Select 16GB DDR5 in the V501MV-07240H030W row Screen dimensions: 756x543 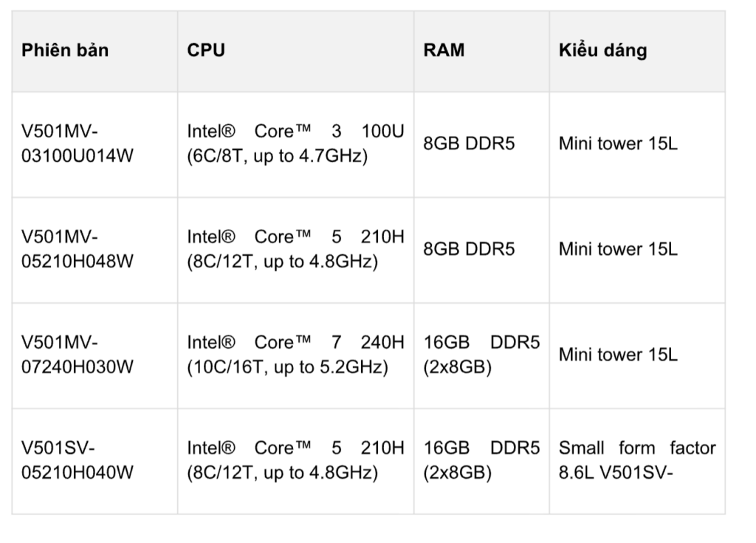pyautogui.click(x=481, y=355)
